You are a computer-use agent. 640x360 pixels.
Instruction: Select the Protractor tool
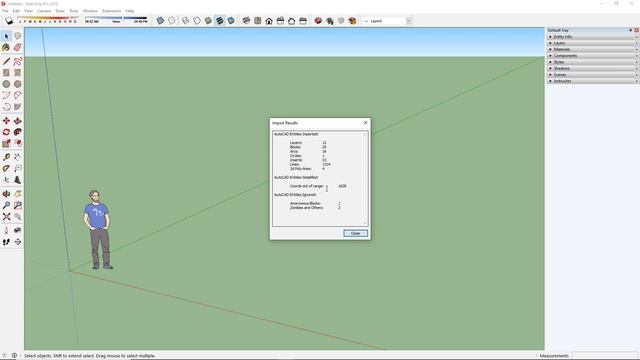pyautogui.click(x=6, y=169)
